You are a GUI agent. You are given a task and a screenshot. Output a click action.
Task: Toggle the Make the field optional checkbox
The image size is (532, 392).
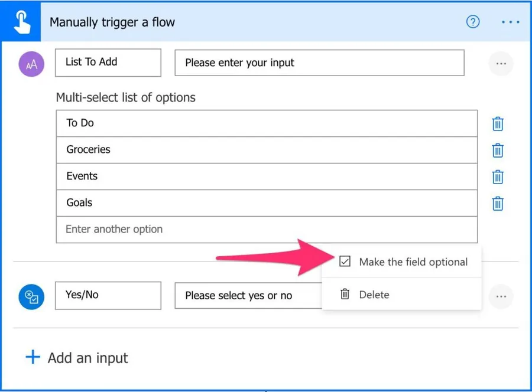345,262
